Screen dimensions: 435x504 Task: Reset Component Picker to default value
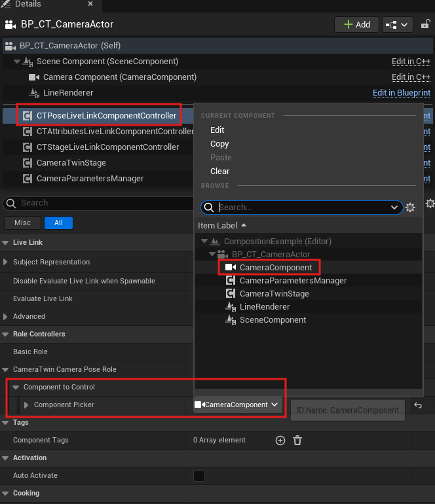418,406
